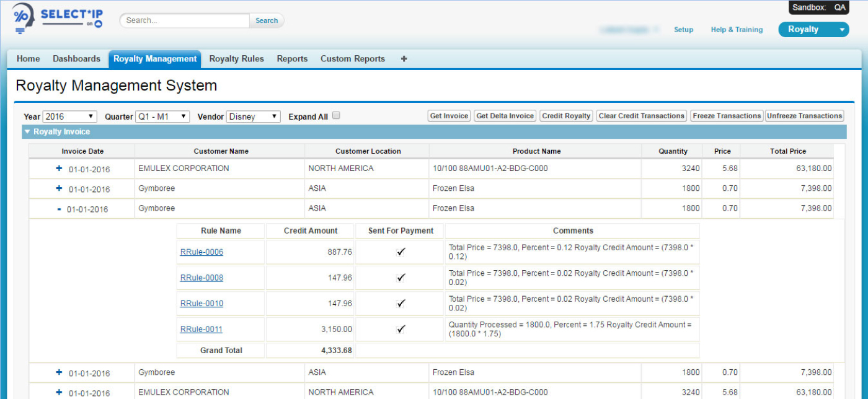Screen dimensions: 868x399
Task: Open the Quarter dropdown
Action: pyautogui.click(x=162, y=116)
